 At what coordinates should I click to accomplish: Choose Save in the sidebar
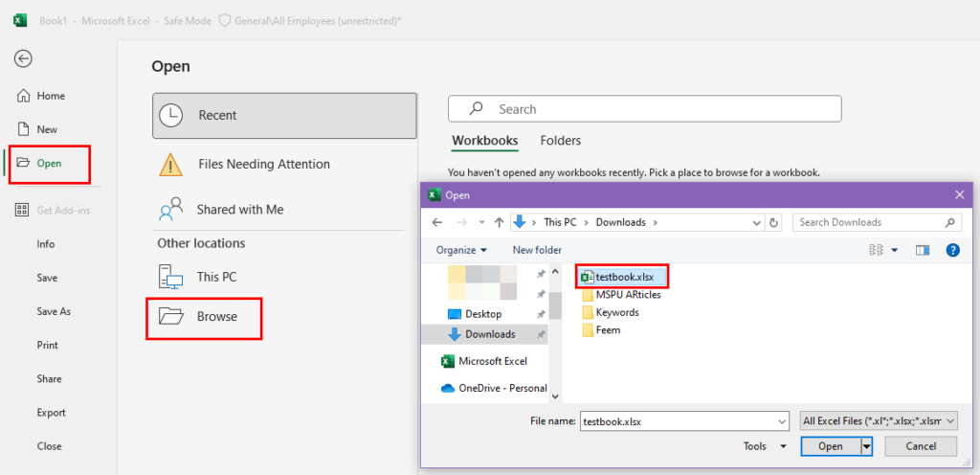(x=47, y=278)
